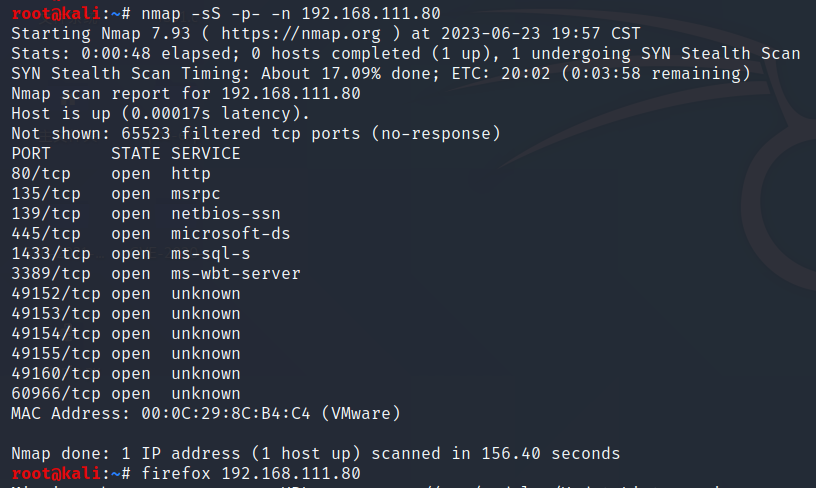816x488 pixels.
Task: Click the nmap.org URL in output
Action: (x=301, y=33)
